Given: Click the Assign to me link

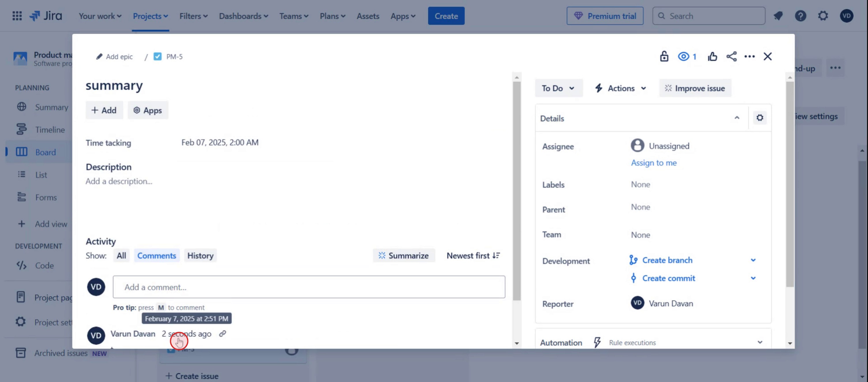Looking at the screenshot, I should [x=653, y=163].
